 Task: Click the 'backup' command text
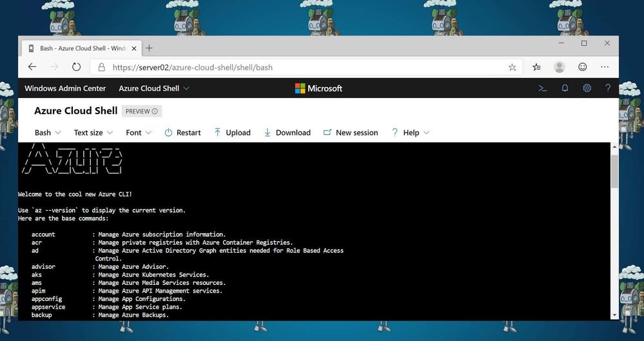41,315
